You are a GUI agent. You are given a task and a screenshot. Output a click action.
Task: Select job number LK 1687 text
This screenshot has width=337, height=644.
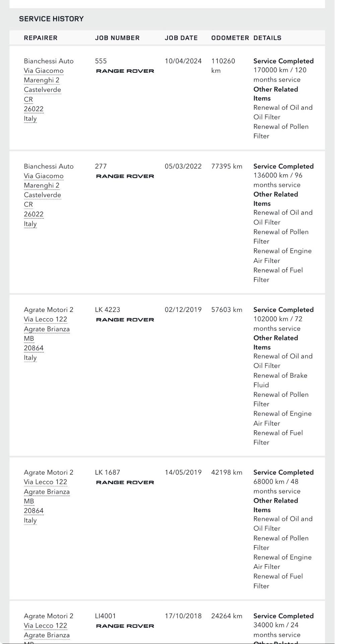107,473
